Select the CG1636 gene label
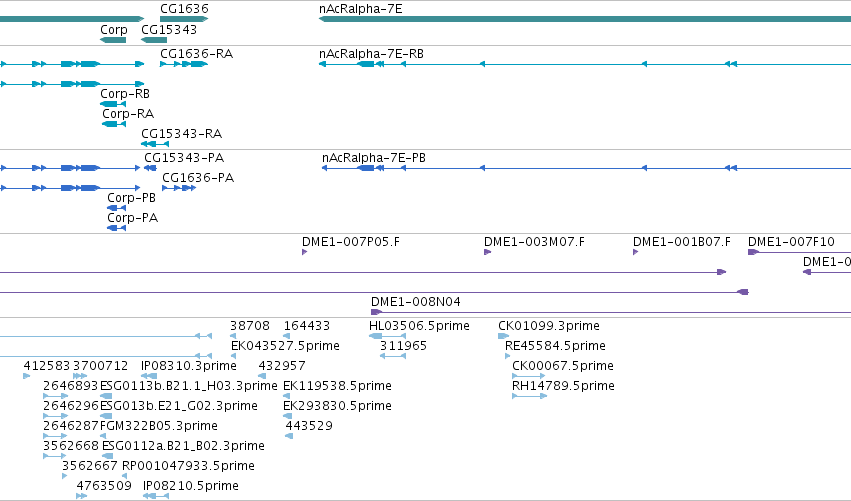The image size is (851, 501). (x=184, y=9)
